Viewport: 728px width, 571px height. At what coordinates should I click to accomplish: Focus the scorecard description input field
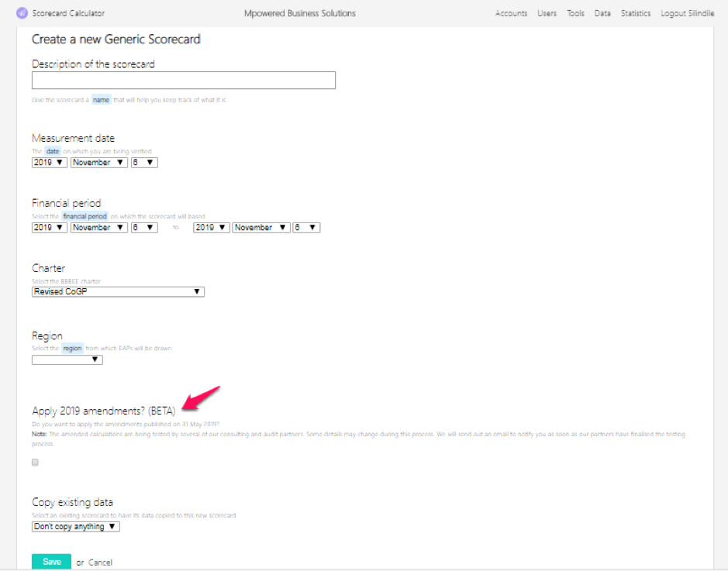pyautogui.click(x=184, y=81)
